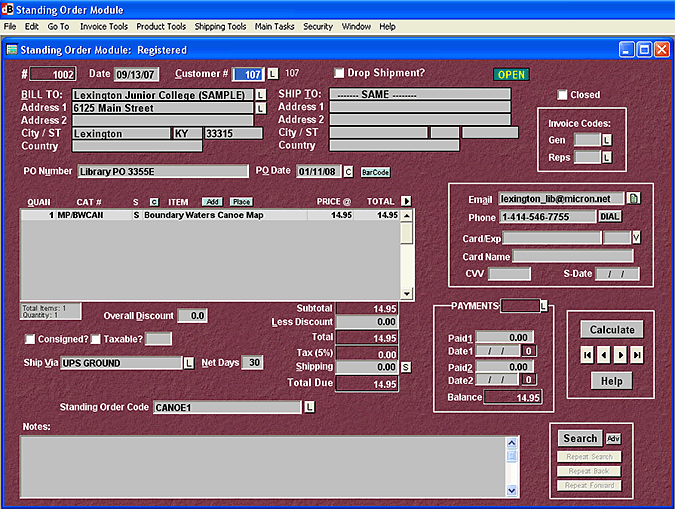Enable the Drop Shipment checkbox
Viewport: 675px width, 509px height.
[339, 73]
